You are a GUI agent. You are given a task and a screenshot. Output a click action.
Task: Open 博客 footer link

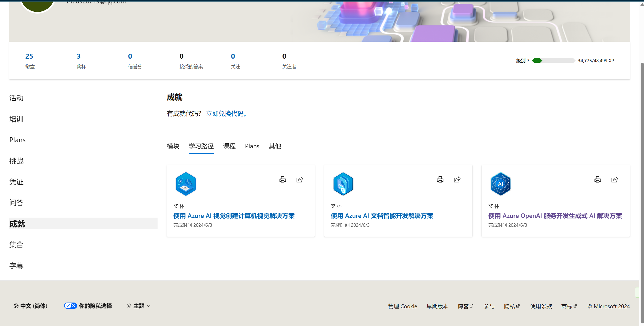coord(466,306)
